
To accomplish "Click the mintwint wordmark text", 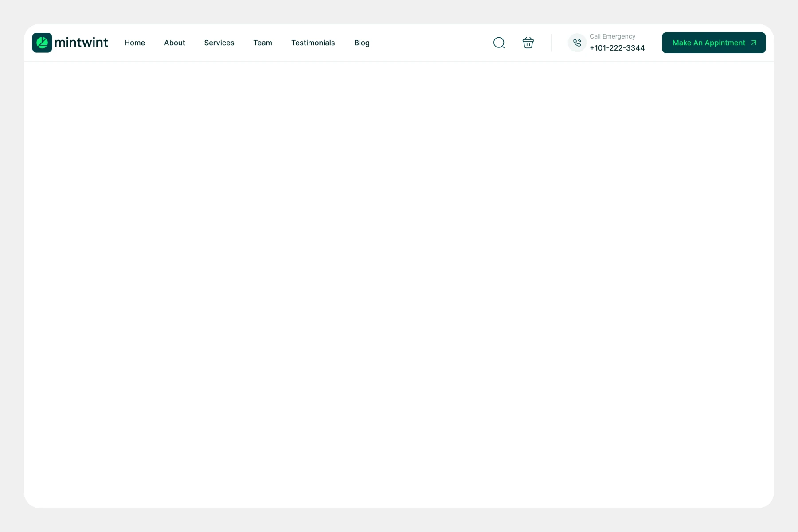I will pos(81,43).
